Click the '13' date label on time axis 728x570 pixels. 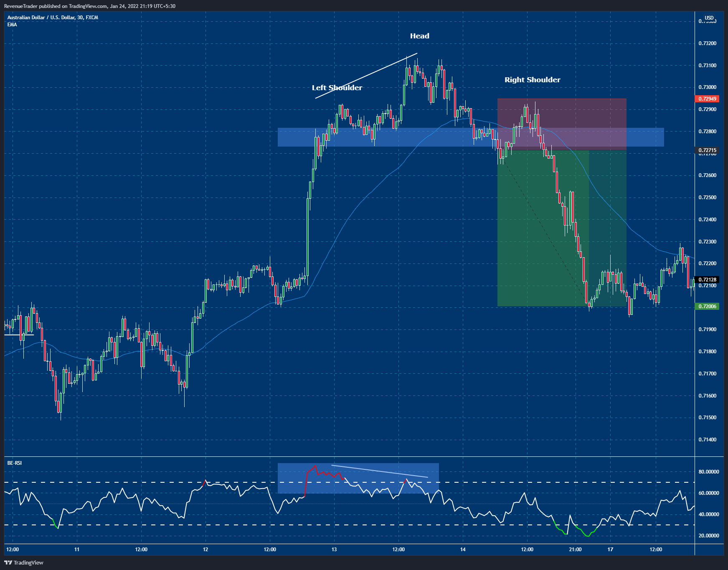(334, 550)
